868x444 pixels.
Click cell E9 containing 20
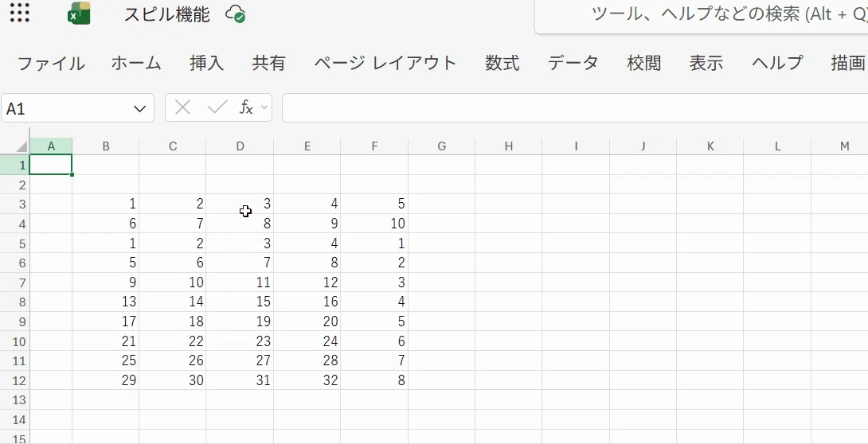pos(307,321)
